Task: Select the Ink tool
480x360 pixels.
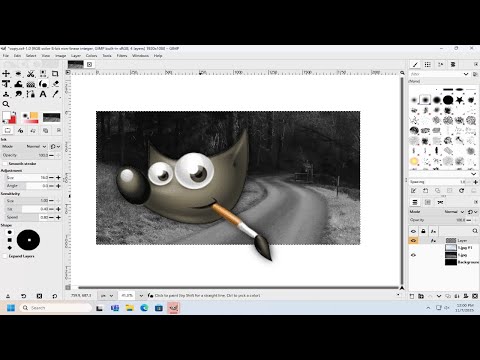Action: coord(43,84)
